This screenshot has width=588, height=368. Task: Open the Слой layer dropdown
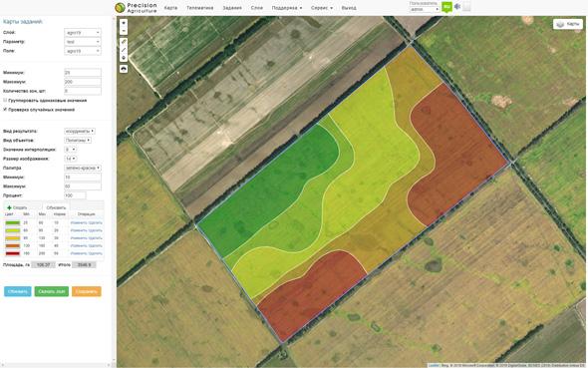[83, 33]
